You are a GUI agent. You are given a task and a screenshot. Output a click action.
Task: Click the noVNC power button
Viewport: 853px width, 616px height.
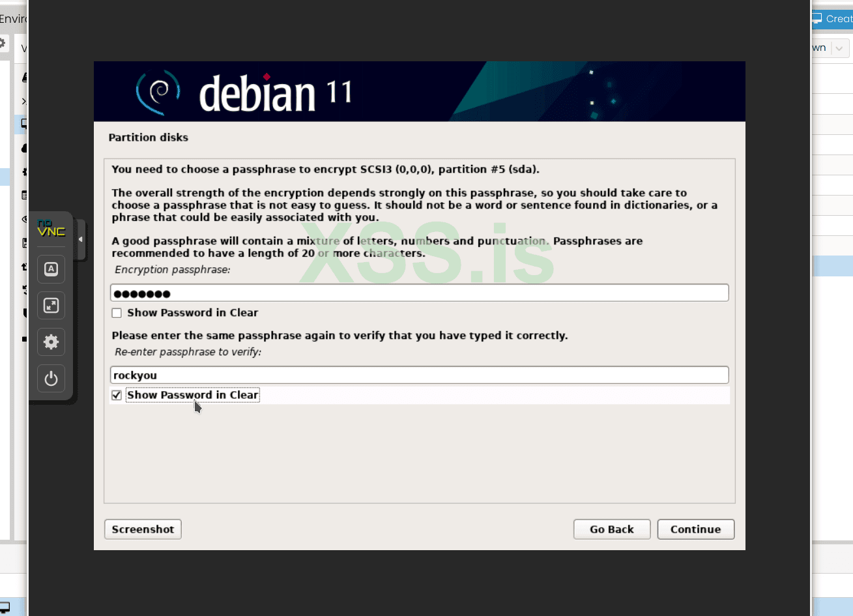coord(51,379)
